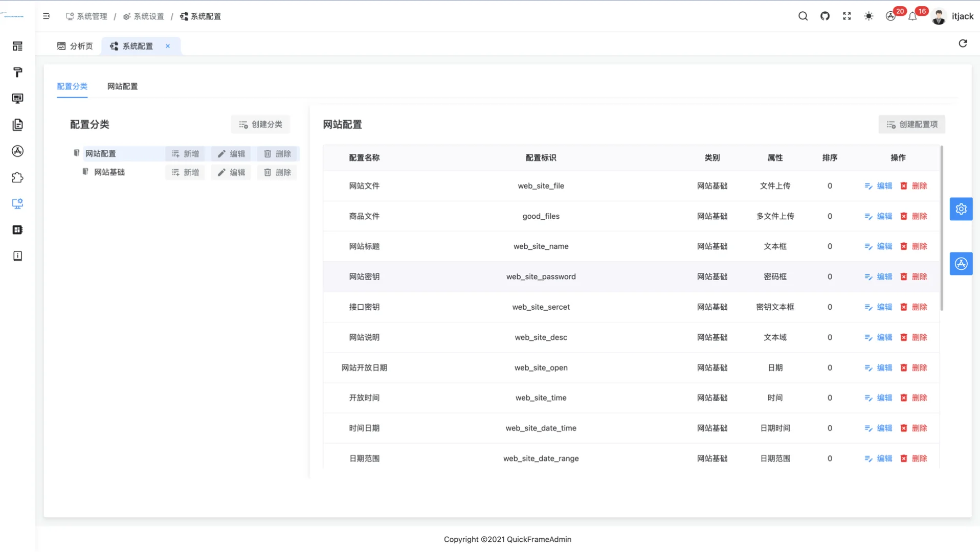Collapse the sidebar with the hamburger toggle
The height and width of the screenshot is (552, 980).
coord(46,16)
